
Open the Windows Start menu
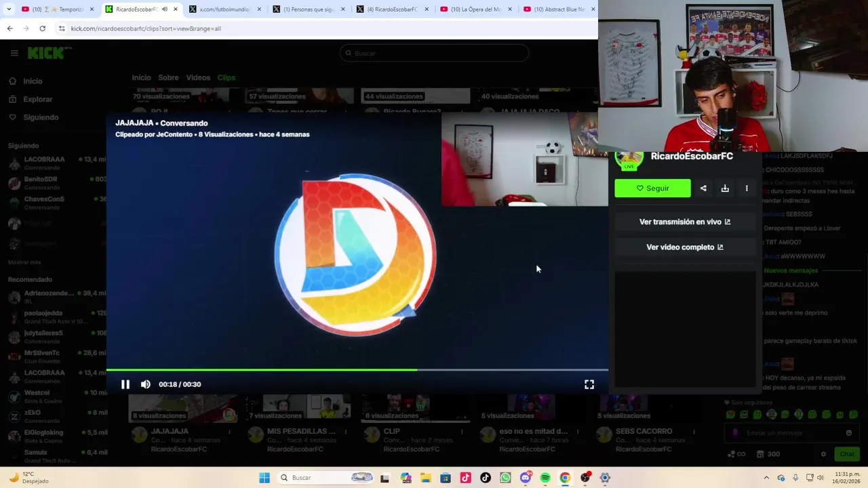click(264, 478)
